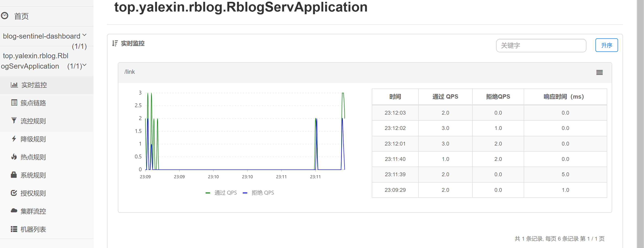644x248 pixels.
Task: Click the list icon for 簇点链路
Action: click(x=14, y=103)
